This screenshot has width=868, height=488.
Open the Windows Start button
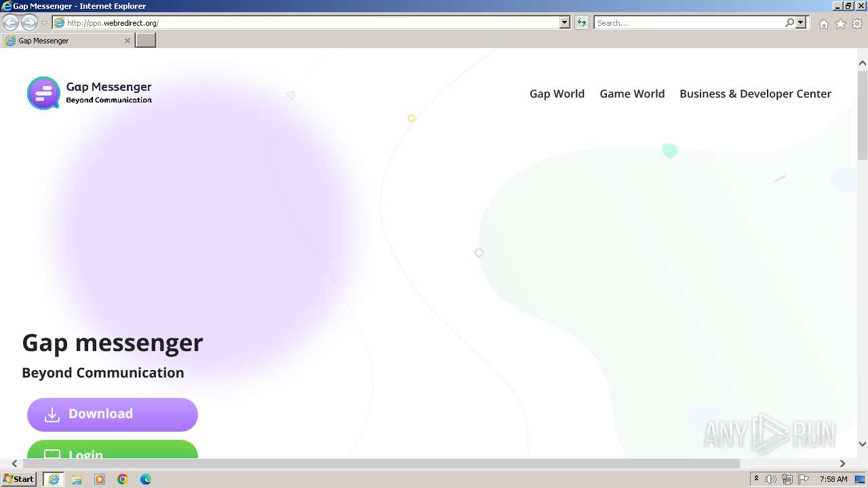pyautogui.click(x=19, y=479)
